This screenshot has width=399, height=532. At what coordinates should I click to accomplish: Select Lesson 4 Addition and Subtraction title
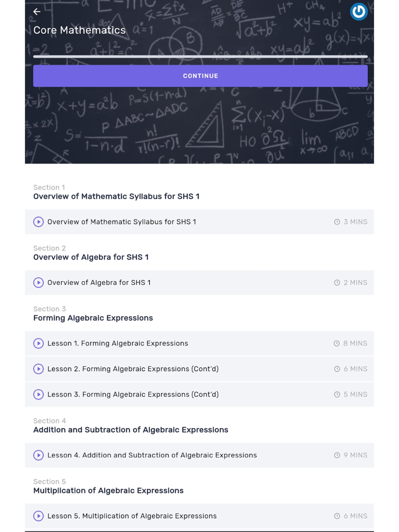[152, 455]
